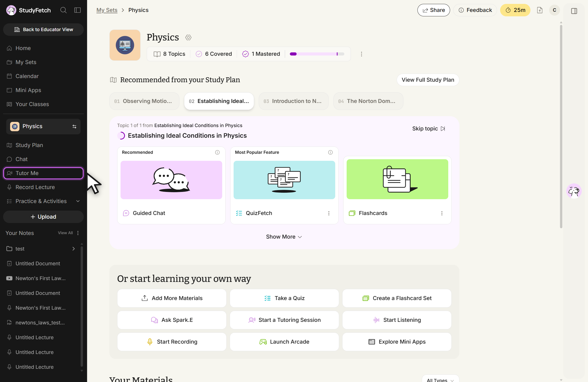588x382 pixels.
Task: Click Start a Tutoring Session
Action: 284,320
